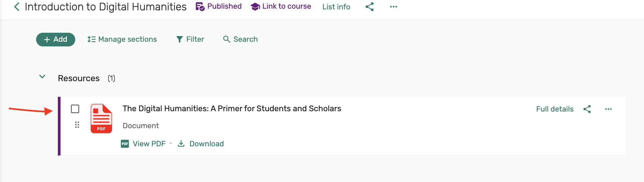Collapse the Resources section
This screenshot has height=182, width=644.
click(x=42, y=77)
